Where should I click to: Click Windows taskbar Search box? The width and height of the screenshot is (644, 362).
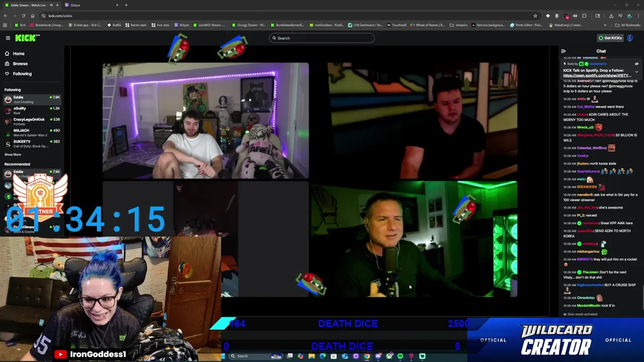coord(256,356)
